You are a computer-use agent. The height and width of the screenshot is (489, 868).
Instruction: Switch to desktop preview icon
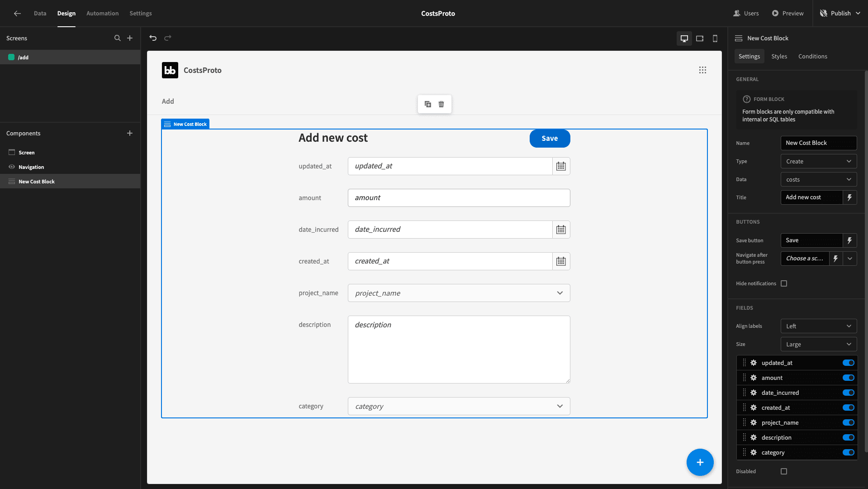[684, 38]
